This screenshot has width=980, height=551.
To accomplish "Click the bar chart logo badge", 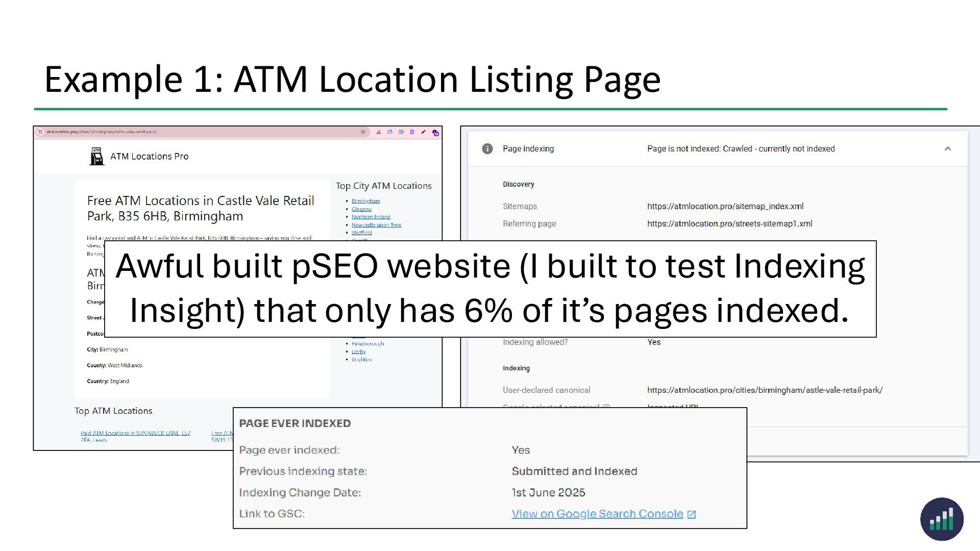I will [x=942, y=519].
